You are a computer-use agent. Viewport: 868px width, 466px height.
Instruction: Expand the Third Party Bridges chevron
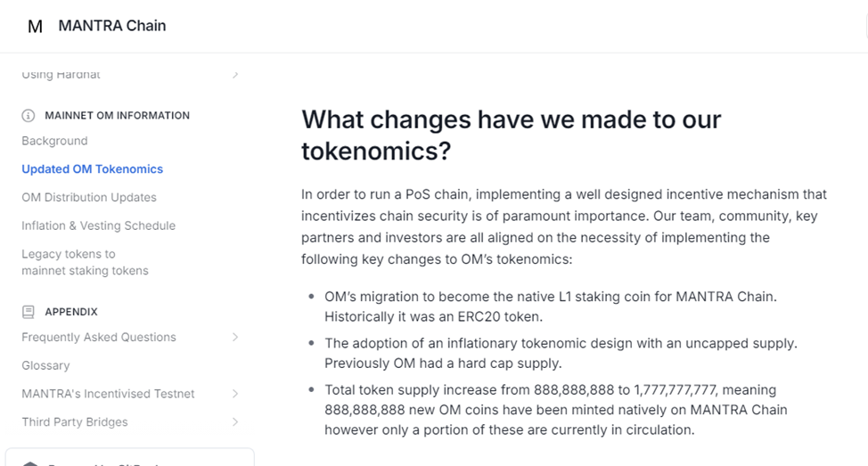[x=235, y=421]
